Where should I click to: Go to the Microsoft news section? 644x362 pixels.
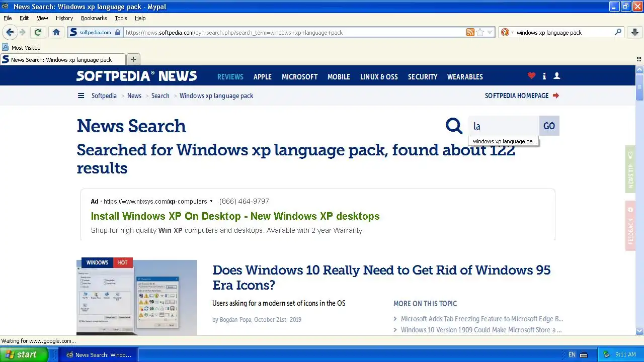[300, 76]
